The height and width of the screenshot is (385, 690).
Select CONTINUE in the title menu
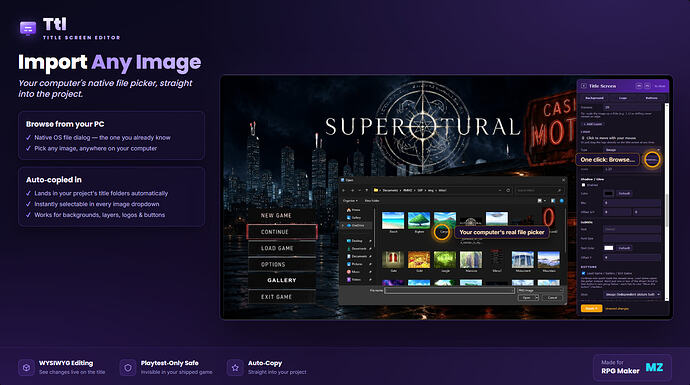(282, 232)
